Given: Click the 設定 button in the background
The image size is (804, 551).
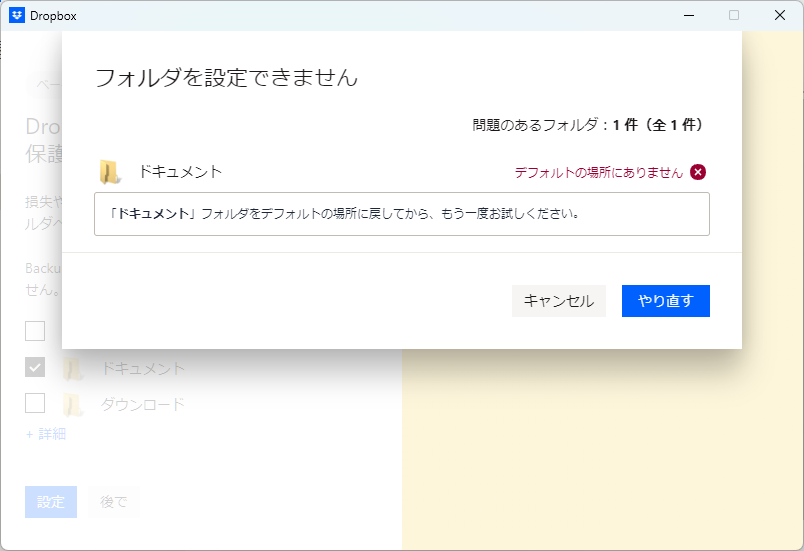Looking at the screenshot, I should [x=51, y=502].
